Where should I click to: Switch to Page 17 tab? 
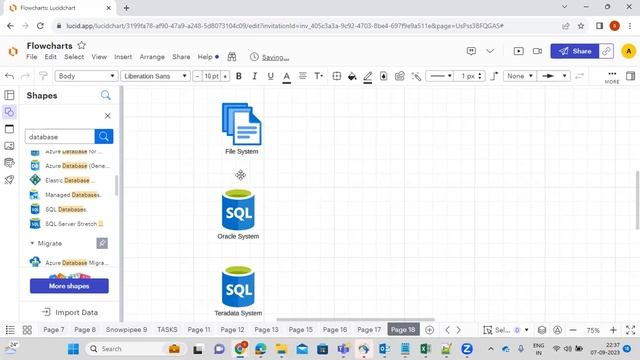tap(369, 329)
